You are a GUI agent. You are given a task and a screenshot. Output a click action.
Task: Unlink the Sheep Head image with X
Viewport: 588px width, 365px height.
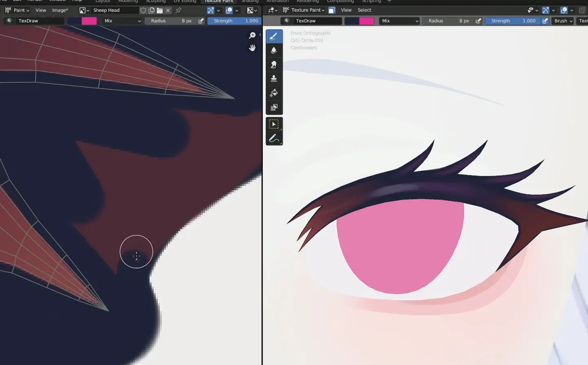point(168,10)
